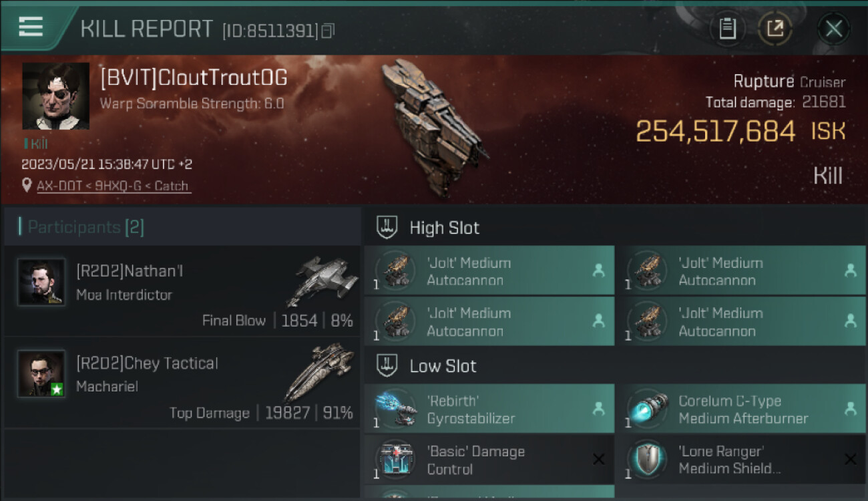
Task: Click the 'Lone Ranger' Medium Shield icon
Action: (x=647, y=460)
